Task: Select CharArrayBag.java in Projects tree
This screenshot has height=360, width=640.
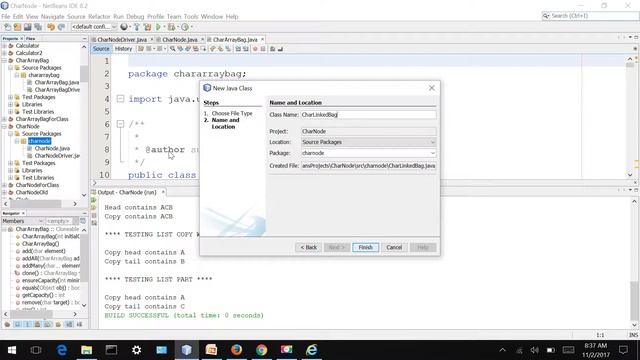Action: pos(56,82)
